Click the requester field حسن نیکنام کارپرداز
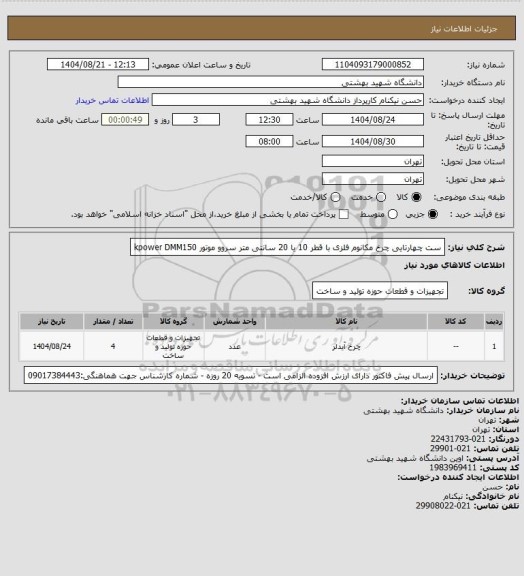Screen dimensions: 524x576 [288, 100]
